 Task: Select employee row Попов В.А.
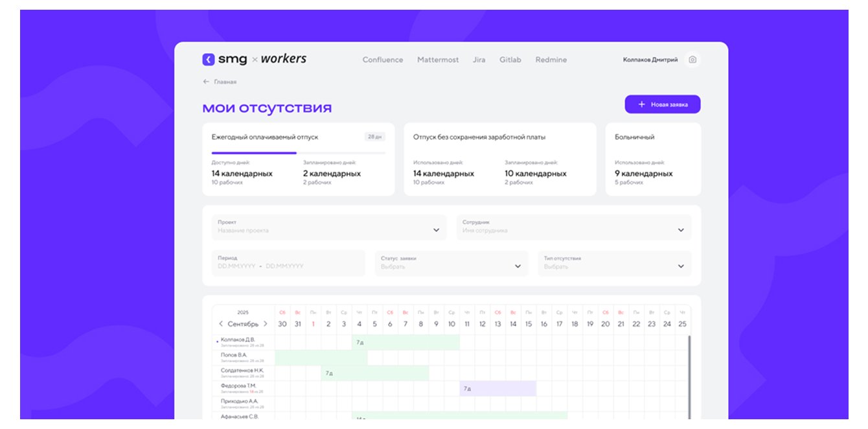pos(244,358)
